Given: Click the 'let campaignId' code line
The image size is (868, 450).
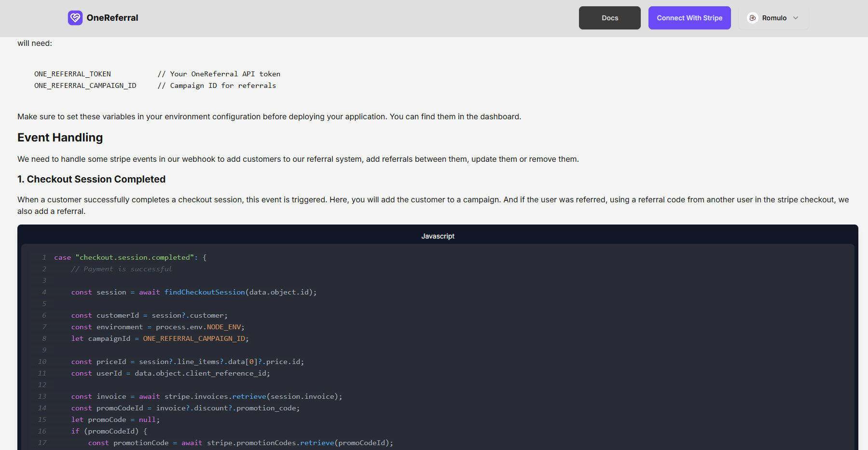Looking at the screenshot, I should 160,338.
